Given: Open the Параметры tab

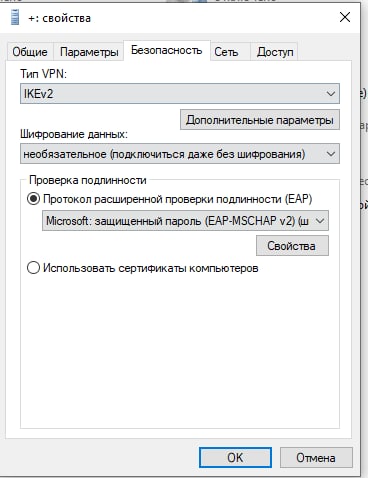Looking at the screenshot, I should tap(89, 52).
